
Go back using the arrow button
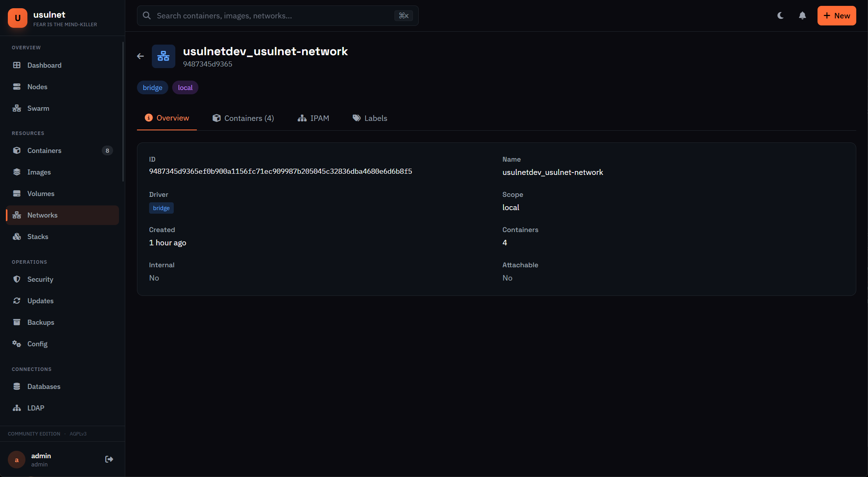click(140, 56)
